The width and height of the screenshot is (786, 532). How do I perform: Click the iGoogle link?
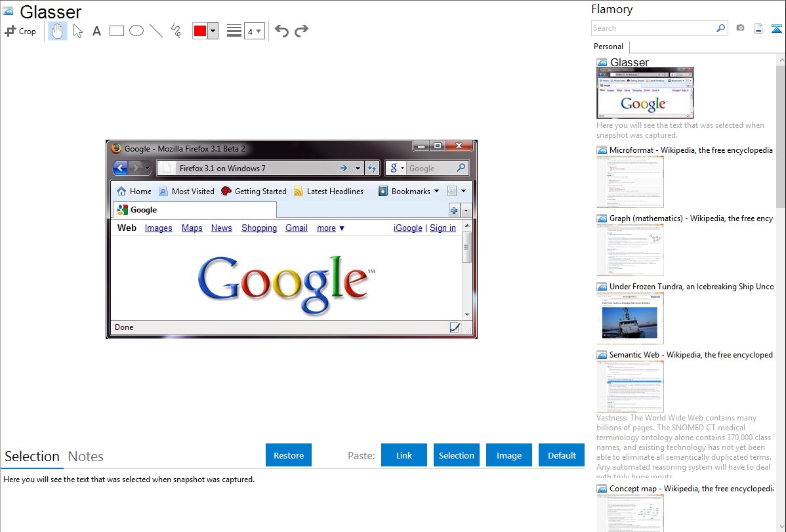(x=408, y=228)
